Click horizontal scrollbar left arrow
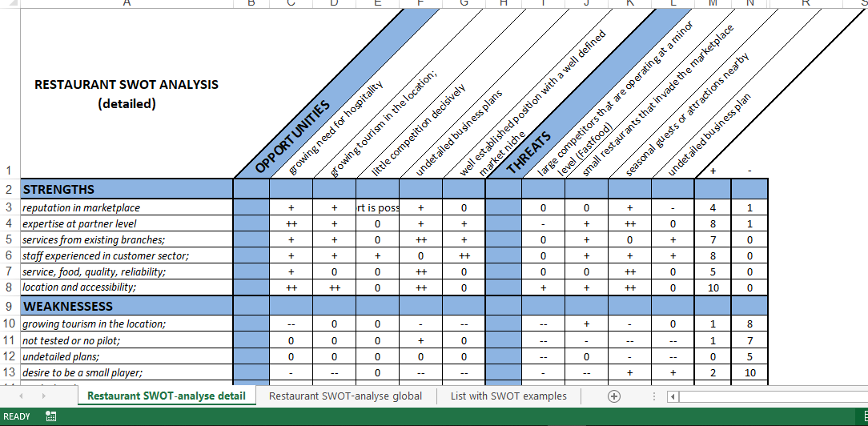 click(673, 396)
